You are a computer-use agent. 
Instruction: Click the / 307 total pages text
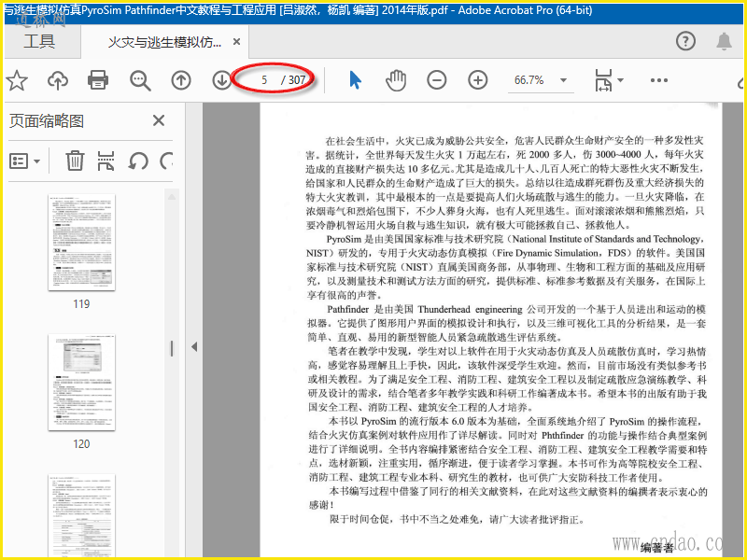pyautogui.click(x=293, y=80)
